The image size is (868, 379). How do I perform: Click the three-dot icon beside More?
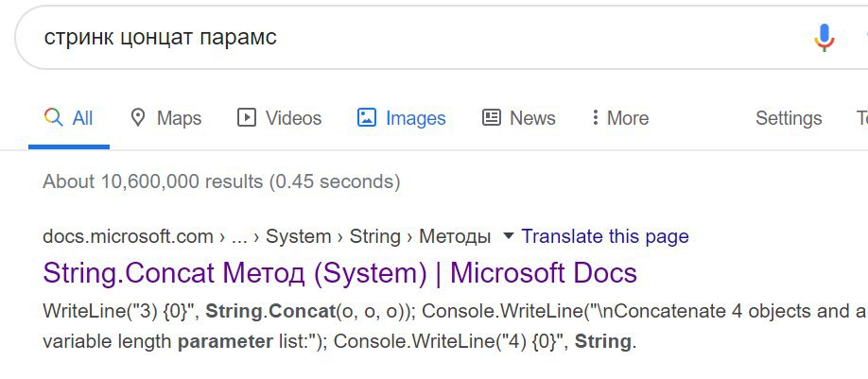point(595,117)
